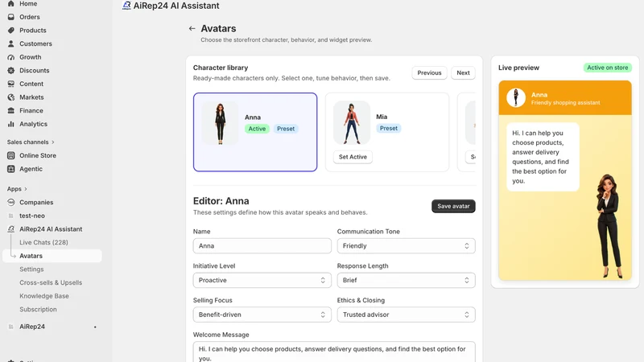Click the dot indicator beside AiRep24
This screenshot has height=362, width=644.
(x=95, y=327)
